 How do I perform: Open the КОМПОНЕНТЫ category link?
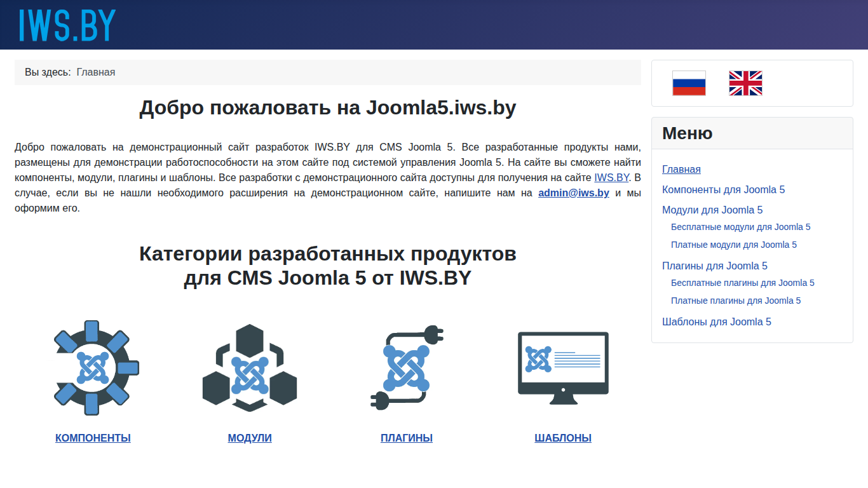93,438
